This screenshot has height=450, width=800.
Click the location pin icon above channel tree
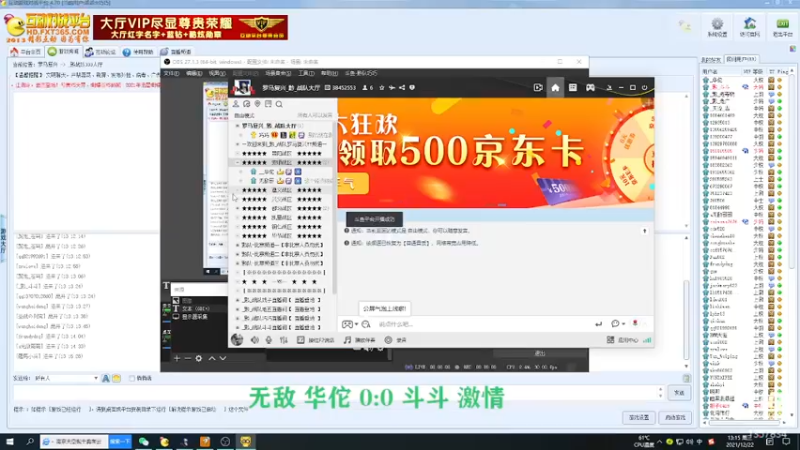pos(258,104)
